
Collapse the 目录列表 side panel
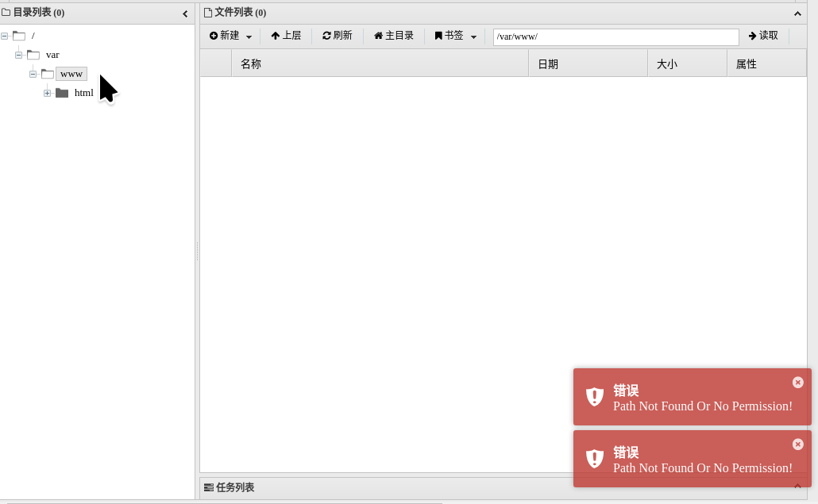click(x=185, y=13)
